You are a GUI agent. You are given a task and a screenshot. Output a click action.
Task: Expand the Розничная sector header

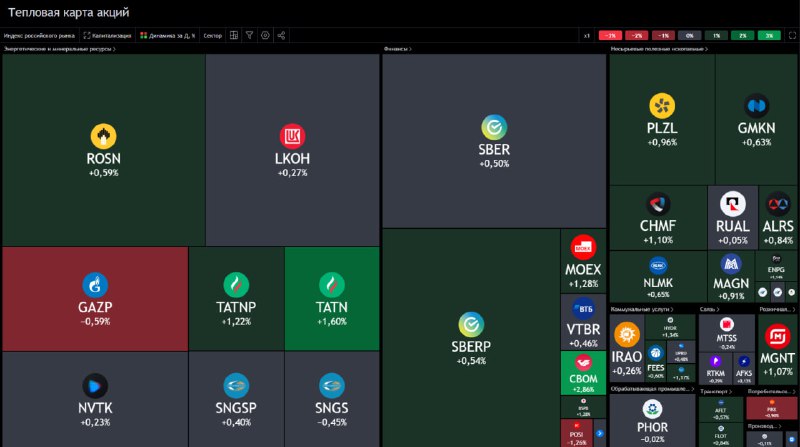[777, 309]
